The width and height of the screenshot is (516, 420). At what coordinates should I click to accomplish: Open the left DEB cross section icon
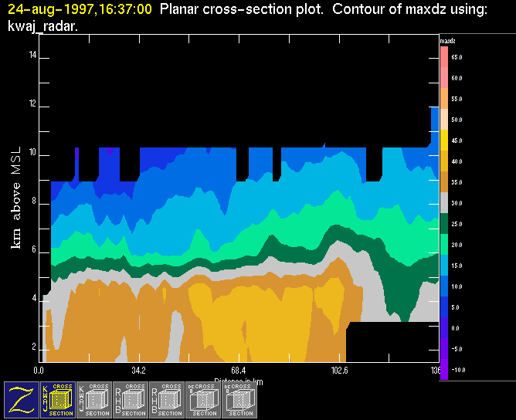pyautogui.click(x=203, y=399)
